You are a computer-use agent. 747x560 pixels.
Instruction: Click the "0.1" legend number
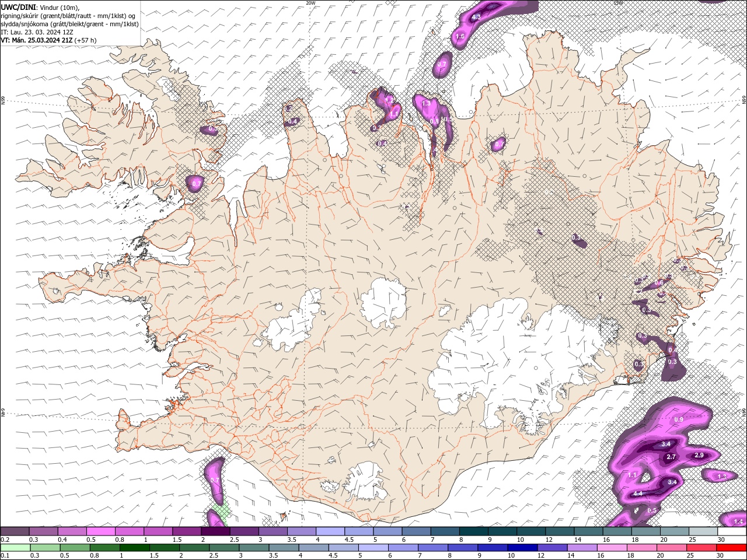[x=5, y=555]
